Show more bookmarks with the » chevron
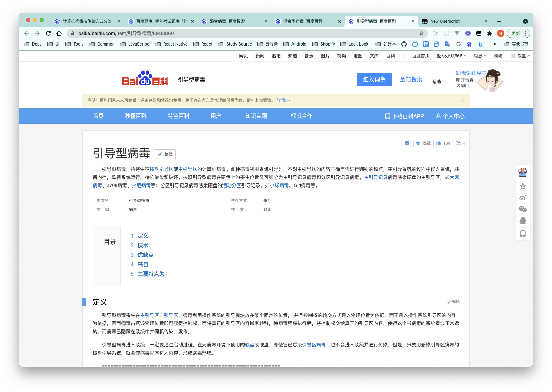The image size is (552, 392). (x=495, y=44)
